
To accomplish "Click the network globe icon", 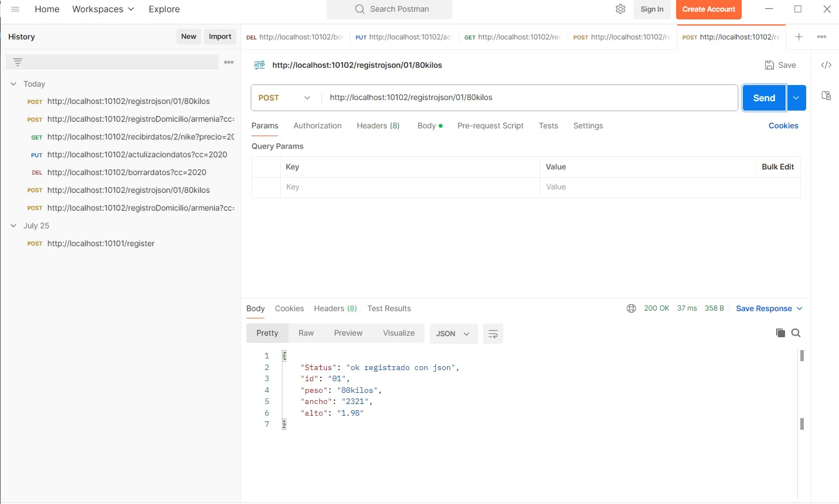I will (x=631, y=308).
